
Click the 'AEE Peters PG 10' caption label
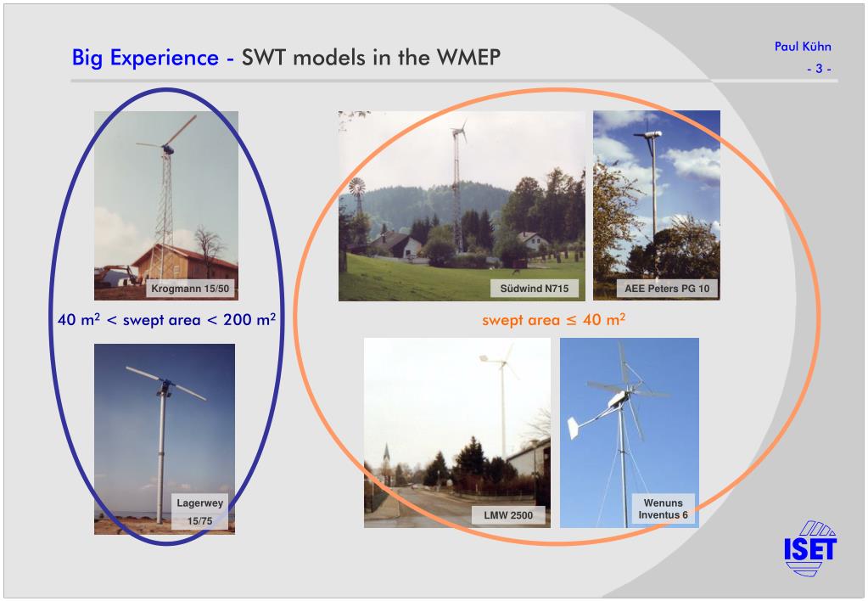tap(667, 289)
